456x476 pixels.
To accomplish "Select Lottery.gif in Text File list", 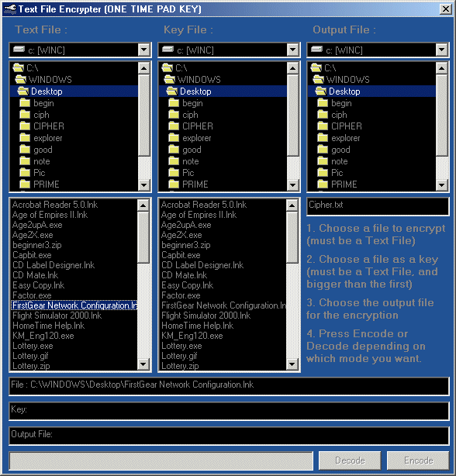I will tap(30, 356).
